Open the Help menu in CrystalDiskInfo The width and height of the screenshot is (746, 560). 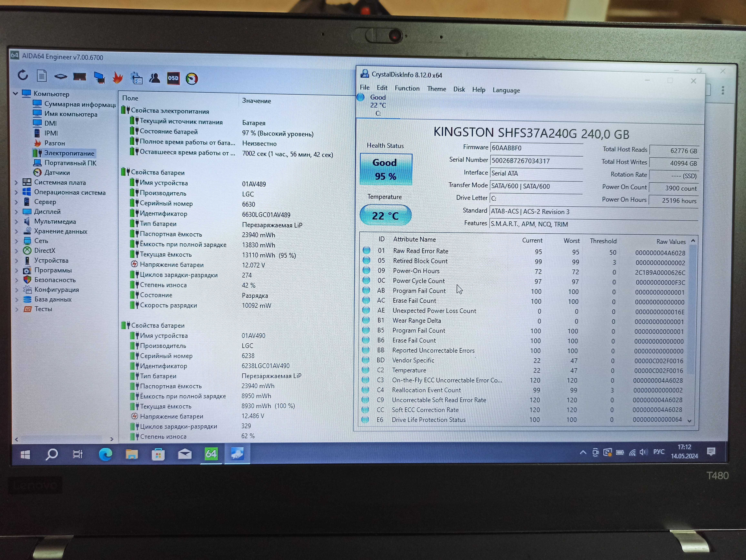479,89
